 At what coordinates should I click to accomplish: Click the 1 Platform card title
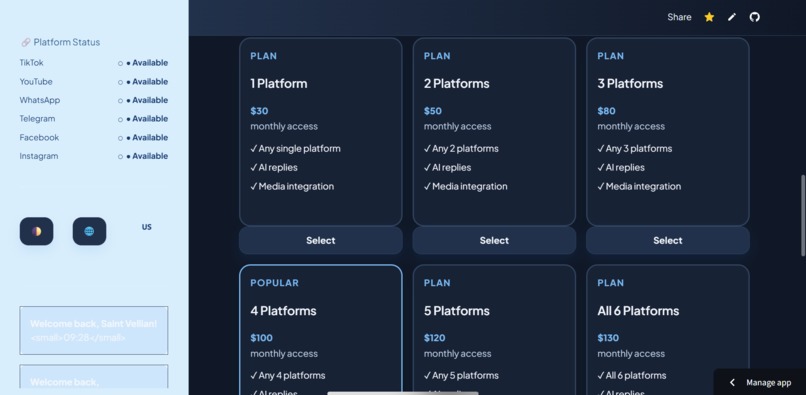click(x=279, y=83)
